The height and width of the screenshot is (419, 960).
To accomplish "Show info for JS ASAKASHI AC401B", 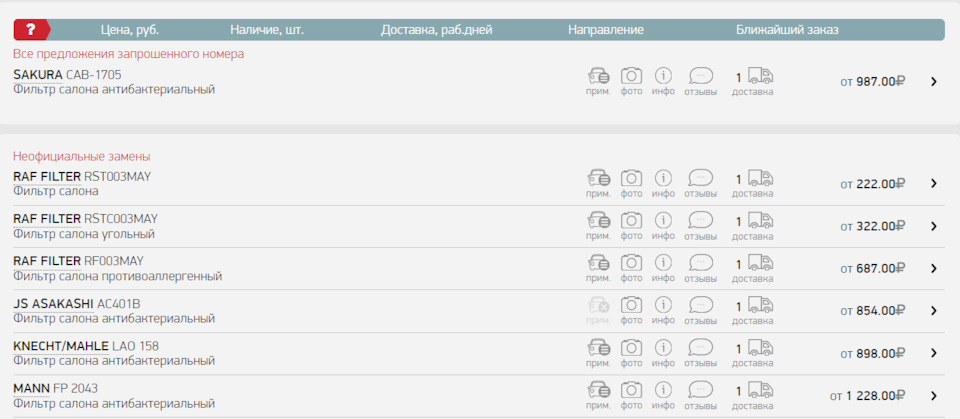I will tap(663, 305).
